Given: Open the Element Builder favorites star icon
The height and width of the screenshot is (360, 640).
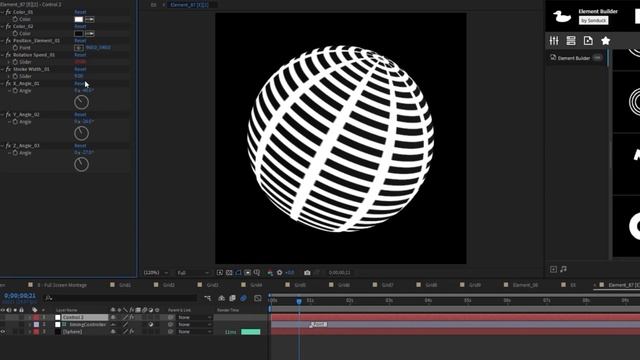Looking at the screenshot, I should (x=605, y=40).
